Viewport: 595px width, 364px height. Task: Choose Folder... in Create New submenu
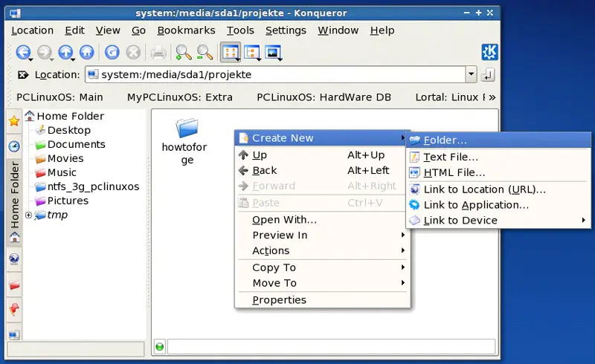coord(498,140)
